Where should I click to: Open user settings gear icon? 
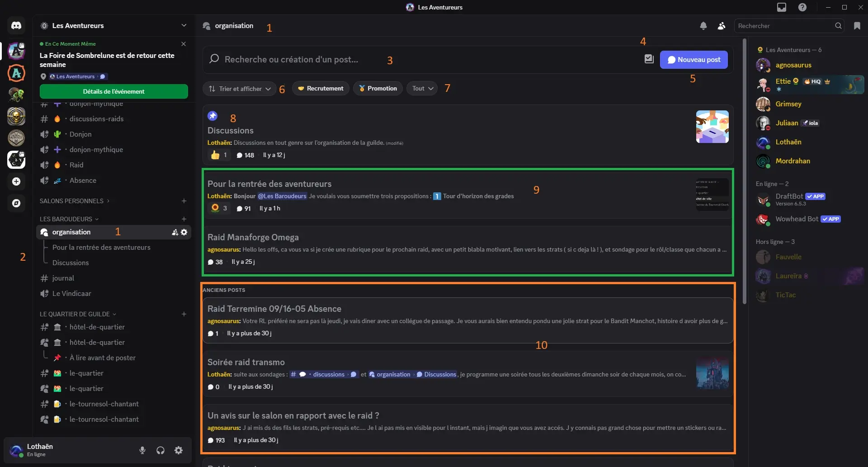(179, 450)
